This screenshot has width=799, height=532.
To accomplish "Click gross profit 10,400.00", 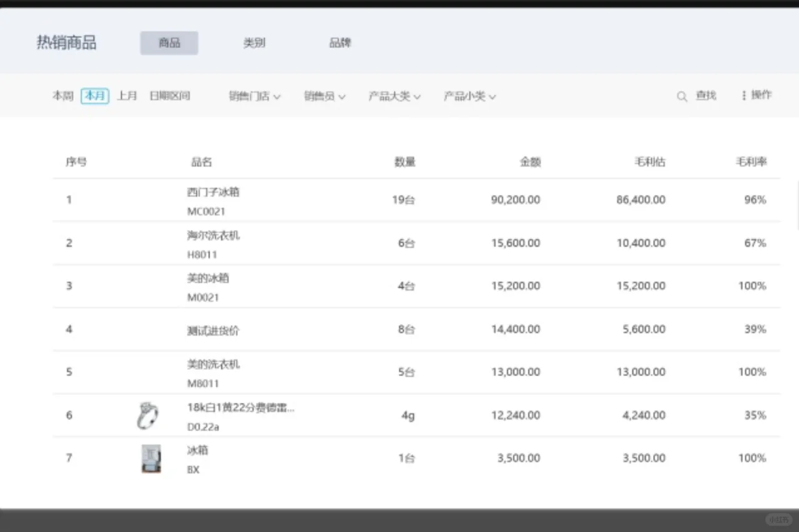I will point(641,243).
